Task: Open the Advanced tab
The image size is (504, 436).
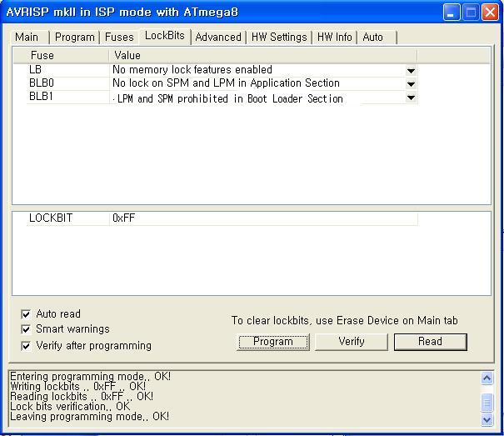Action: pos(218,37)
